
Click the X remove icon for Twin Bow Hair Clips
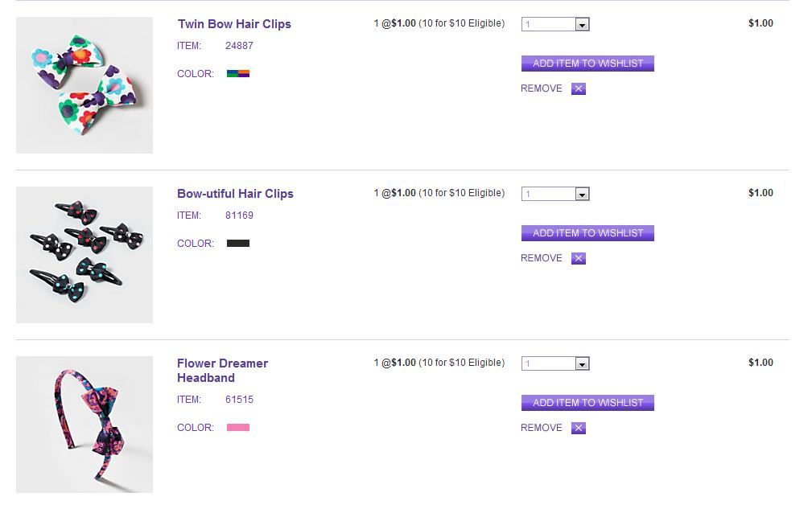579,89
